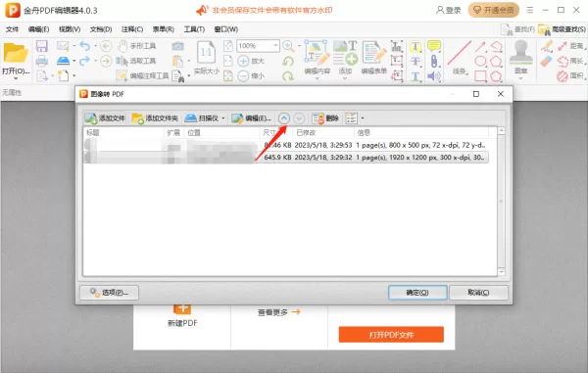Image resolution: width=588 pixels, height=373 pixels.
Task: Expand the 图章 dropdown arrow
Action: (x=521, y=78)
